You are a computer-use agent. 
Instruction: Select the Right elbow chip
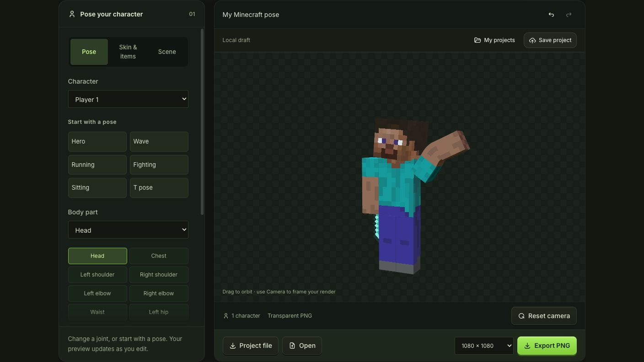(159, 293)
